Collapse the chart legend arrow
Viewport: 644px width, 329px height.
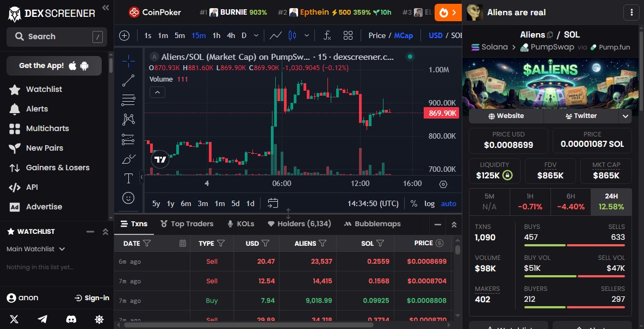coord(157,92)
